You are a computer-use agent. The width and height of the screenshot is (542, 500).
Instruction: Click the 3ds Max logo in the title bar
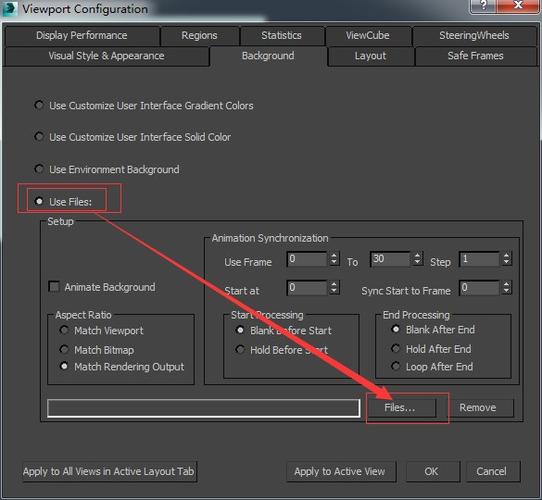(x=9, y=8)
